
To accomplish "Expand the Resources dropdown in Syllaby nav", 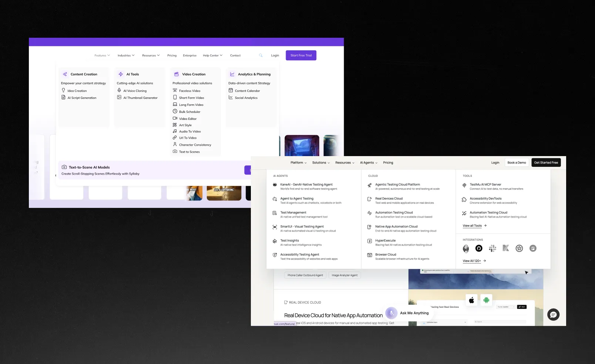I will point(151,55).
